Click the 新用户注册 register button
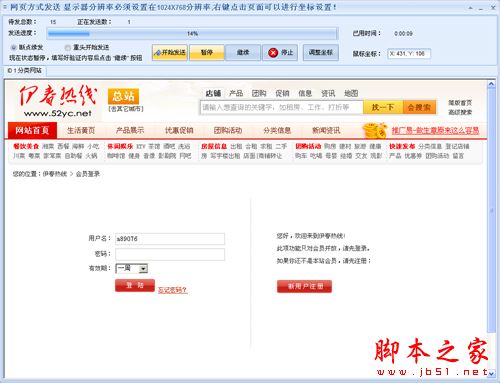The width and height of the screenshot is (500, 383). (x=304, y=286)
